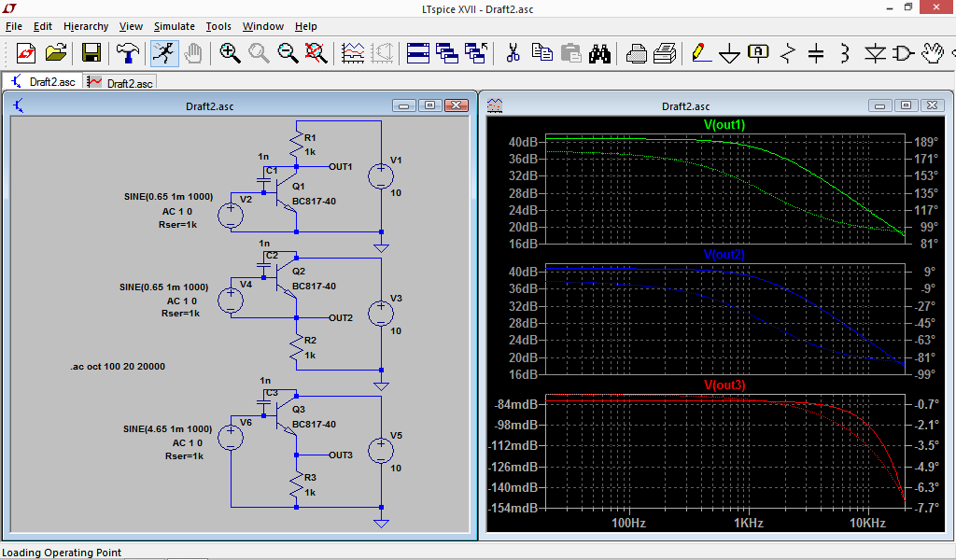Click the New Schematic toolbar icon
This screenshot has width=956, height=560.
tap(25, 53)
